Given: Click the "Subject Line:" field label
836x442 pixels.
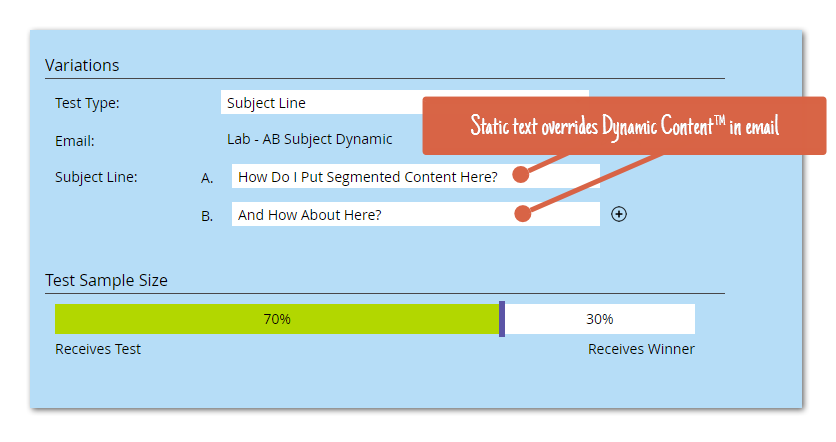Looking at the screenshot, I should [96, 177].
